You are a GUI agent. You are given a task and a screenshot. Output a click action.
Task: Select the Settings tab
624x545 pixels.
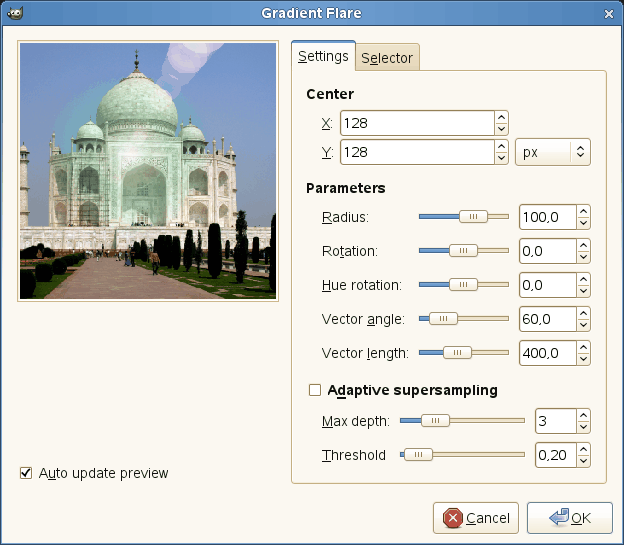tap(323, 57)
